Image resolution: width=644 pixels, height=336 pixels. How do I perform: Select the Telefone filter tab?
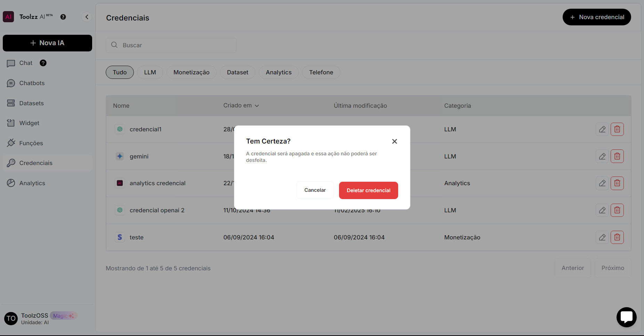click(x=321, y=72)
